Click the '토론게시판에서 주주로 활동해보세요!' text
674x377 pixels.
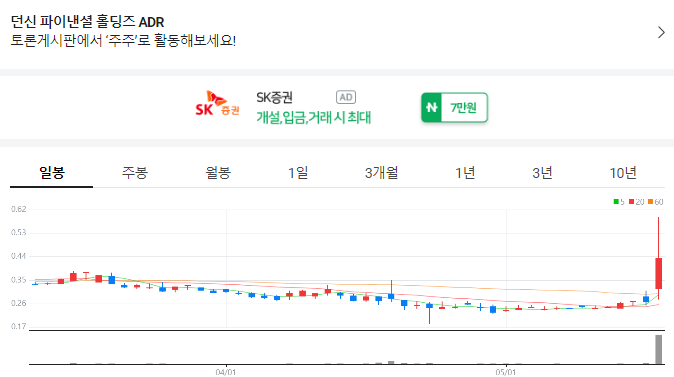pyautogui.click(x=123, y=40)
